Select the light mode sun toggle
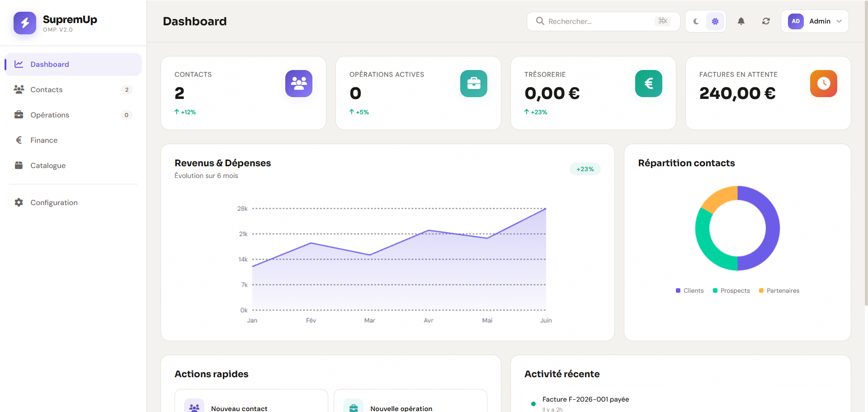 (715, 21)
